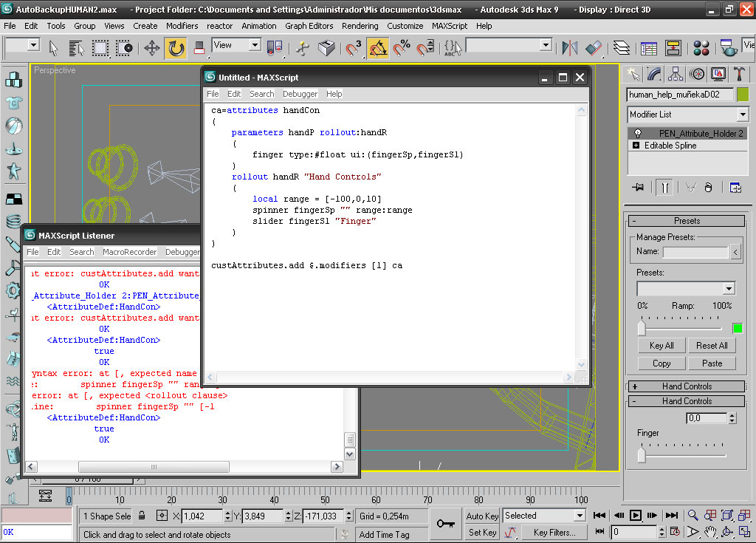Toggle Percent Snap button
Image resolution: width=756 pixels, height=543 pixels.
402,48
